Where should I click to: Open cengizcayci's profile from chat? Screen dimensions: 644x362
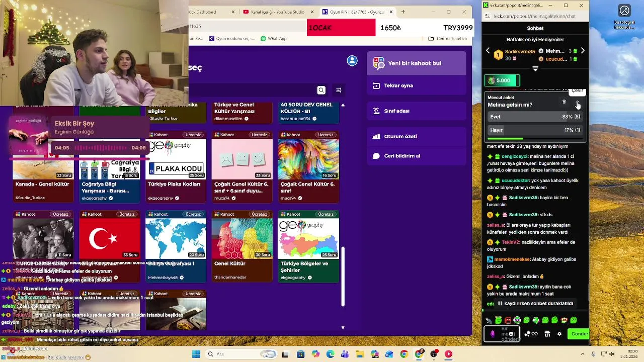point(515,156)
